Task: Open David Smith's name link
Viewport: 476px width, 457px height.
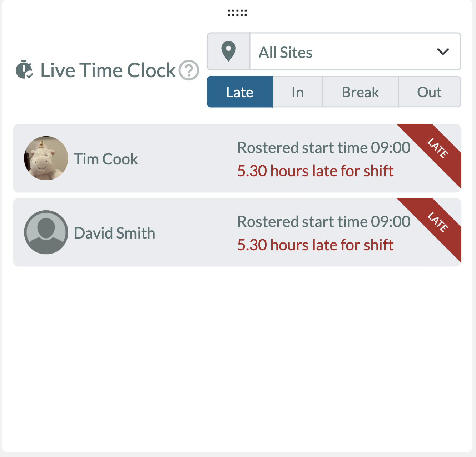Action: click(114, 233)
